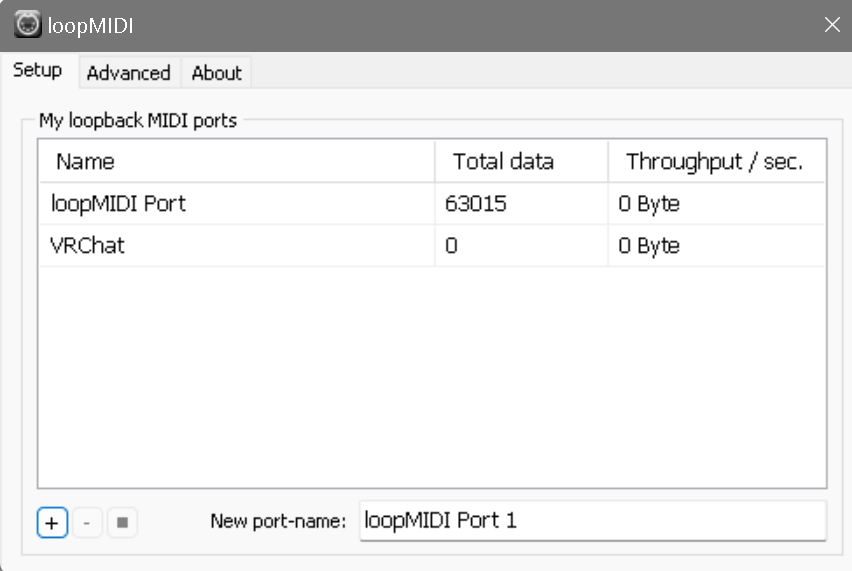Switch to the Advanced tab
The width and height of the screenshot is (852, 571).
point(128,73)
